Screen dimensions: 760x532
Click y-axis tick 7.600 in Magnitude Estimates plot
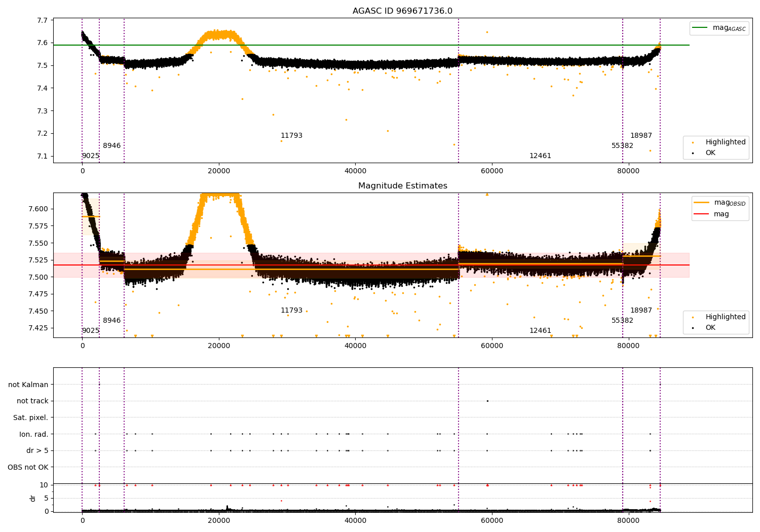(x=39, y=209)
